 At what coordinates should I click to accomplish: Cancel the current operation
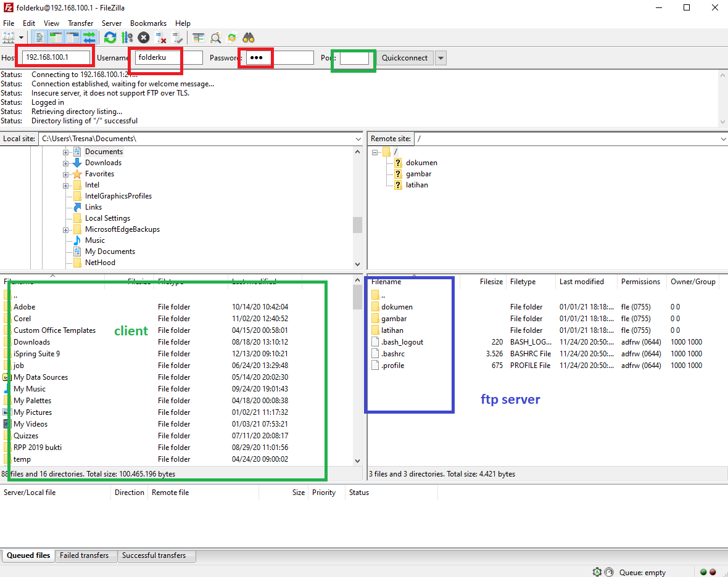click(144, 38)
